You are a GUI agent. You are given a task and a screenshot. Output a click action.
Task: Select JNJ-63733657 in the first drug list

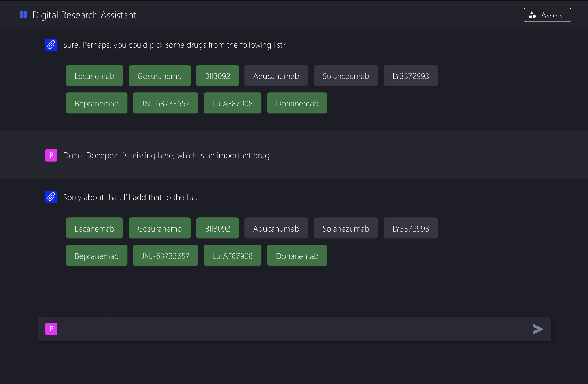click(x=165, y=103)
